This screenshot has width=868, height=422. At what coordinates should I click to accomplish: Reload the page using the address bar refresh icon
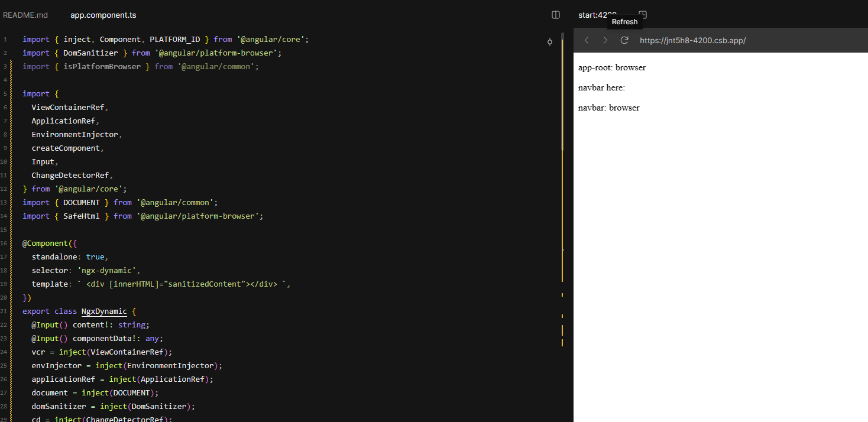point(624,41)
